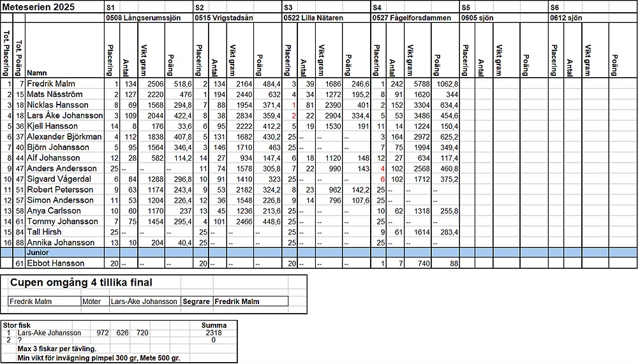This screenshot has height=364, width=638.
Task: Click the "0527 Fågelforsdammen" header cell
Action: [408, 19]
